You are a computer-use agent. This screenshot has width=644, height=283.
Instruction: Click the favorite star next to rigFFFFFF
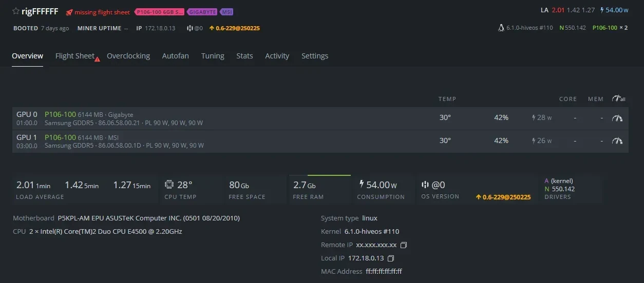point(16,11)
